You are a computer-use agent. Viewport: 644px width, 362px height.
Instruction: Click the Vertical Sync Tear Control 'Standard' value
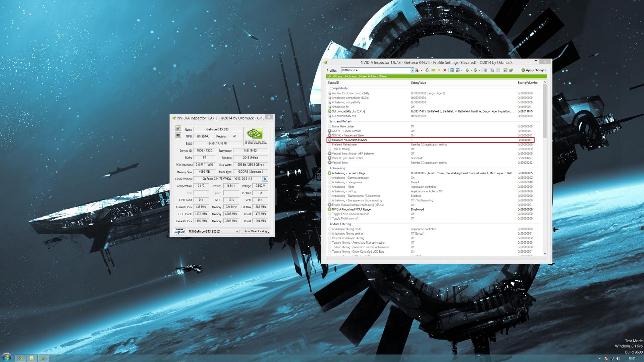416,158
